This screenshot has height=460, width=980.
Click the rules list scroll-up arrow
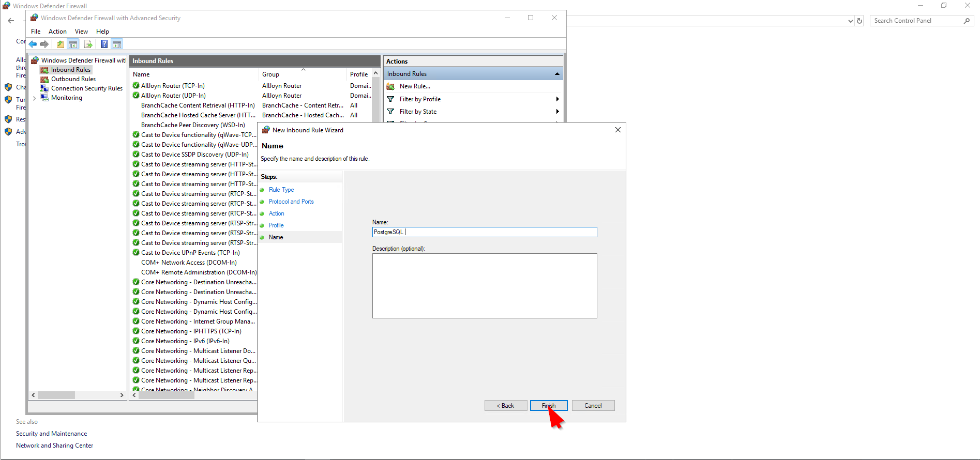(376, 73)
